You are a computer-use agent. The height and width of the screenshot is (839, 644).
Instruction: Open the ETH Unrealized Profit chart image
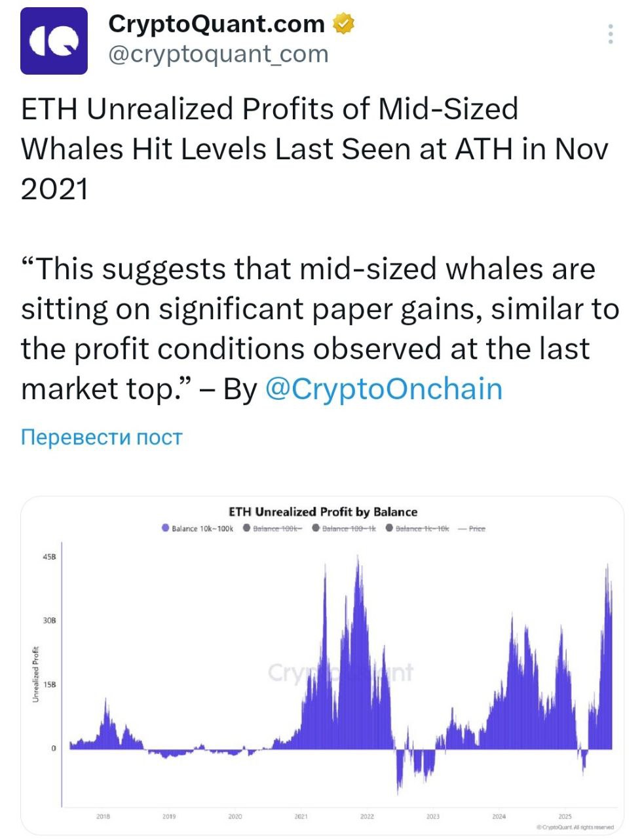[x=322, y=665]
